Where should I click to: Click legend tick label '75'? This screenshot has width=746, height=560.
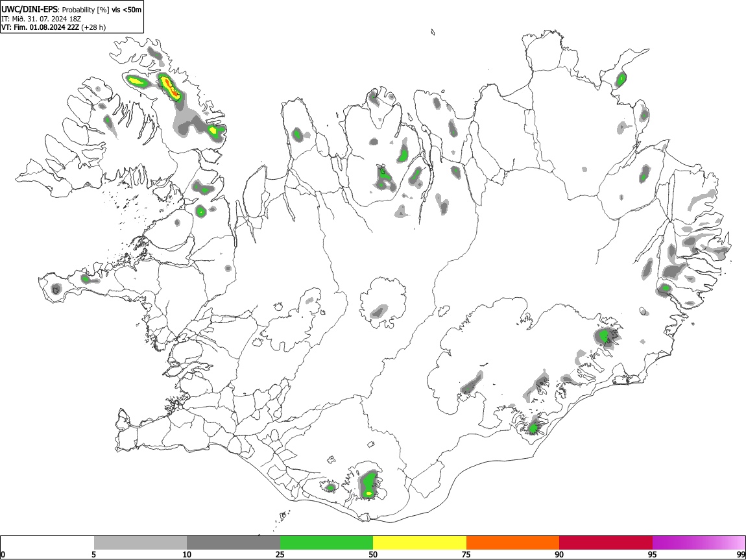[x=466, y=554]
